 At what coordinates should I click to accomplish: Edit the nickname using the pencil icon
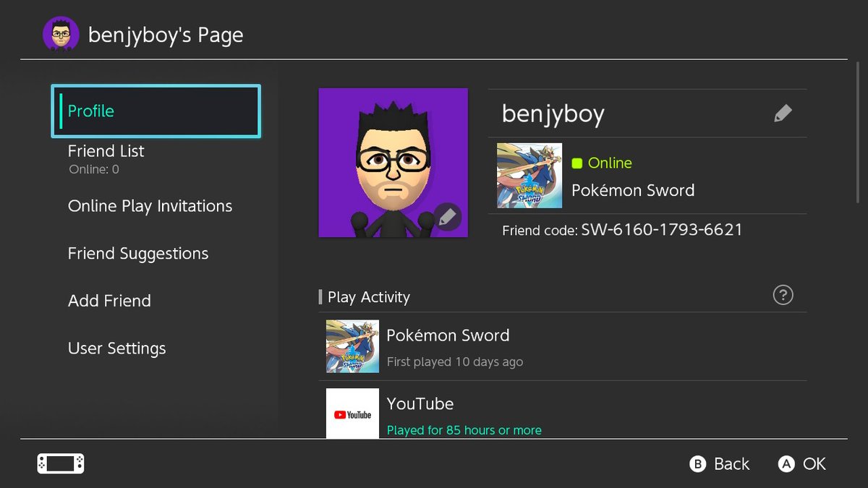pyautogui.click(x=783, y=113)
